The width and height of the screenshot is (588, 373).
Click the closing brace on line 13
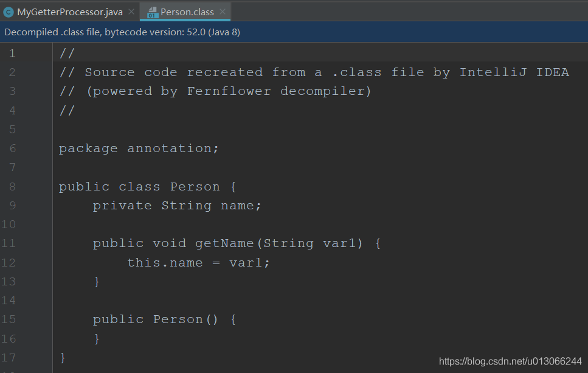pos(97,282)
